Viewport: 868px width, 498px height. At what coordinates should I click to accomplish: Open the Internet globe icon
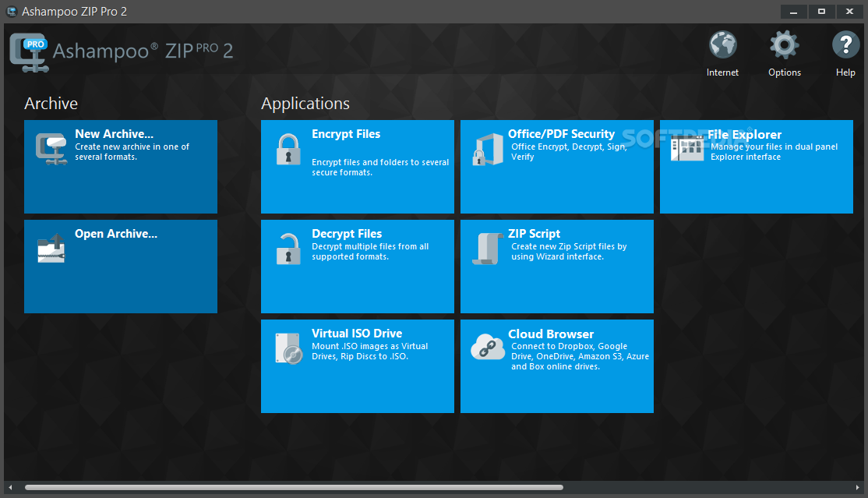[722, 45]
